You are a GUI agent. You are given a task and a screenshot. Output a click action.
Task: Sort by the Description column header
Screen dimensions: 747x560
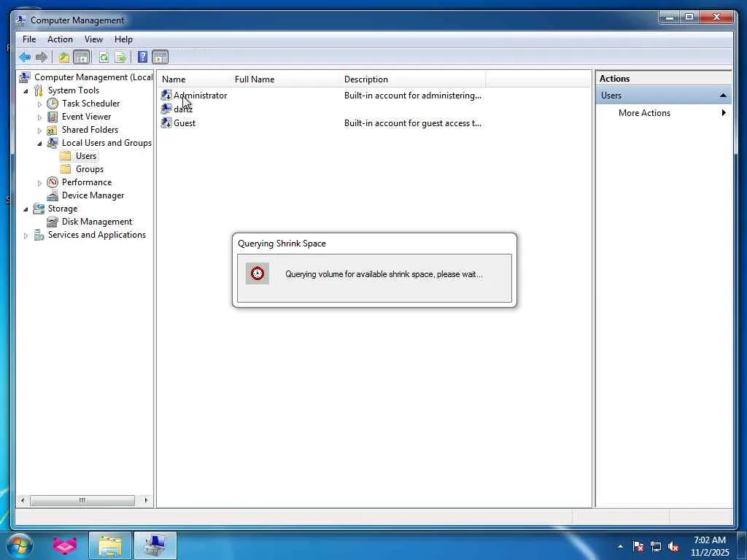[x=414, y=79]
